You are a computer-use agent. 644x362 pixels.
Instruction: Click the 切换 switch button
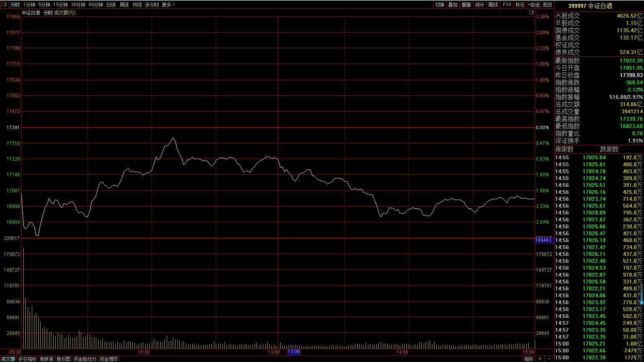[440, 5]
